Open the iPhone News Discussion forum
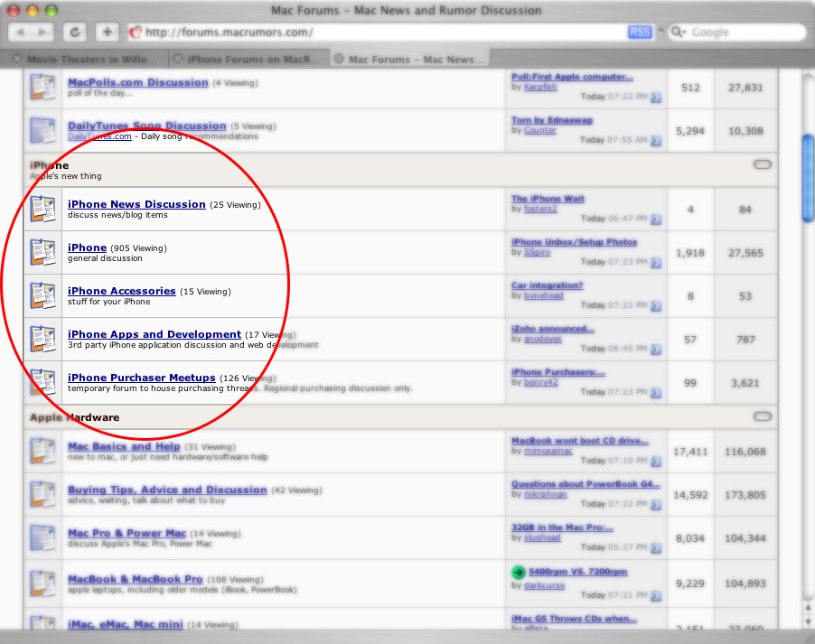Screen dimensions: 815x644 tap(136, 204)
